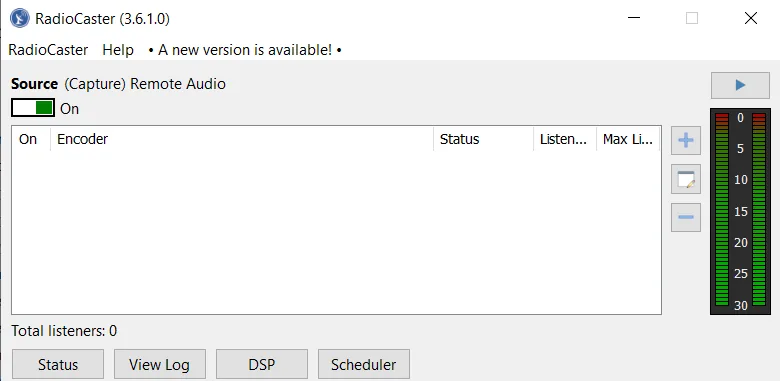This screenshot has width=780, height=381.
Task: Open the Scheduler button
Action: click(364, 364)
